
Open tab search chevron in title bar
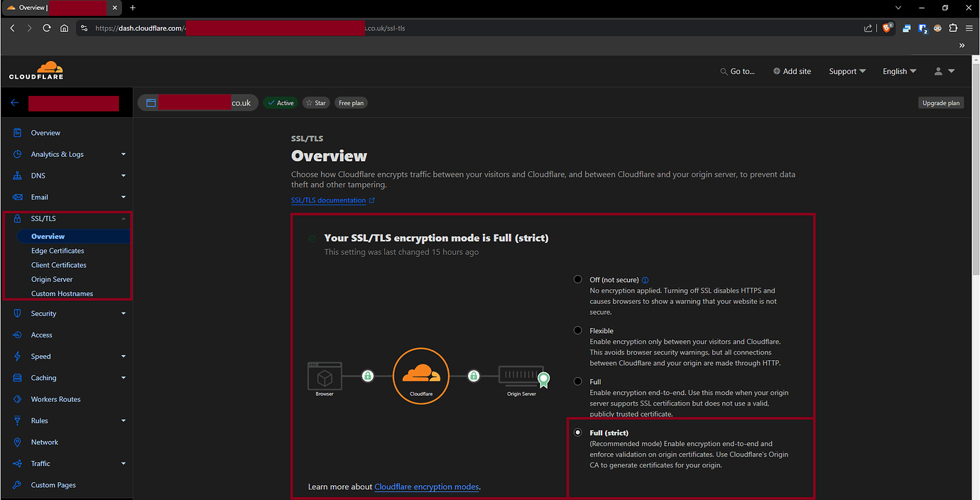pyautogui.click(x=898, y=8)
